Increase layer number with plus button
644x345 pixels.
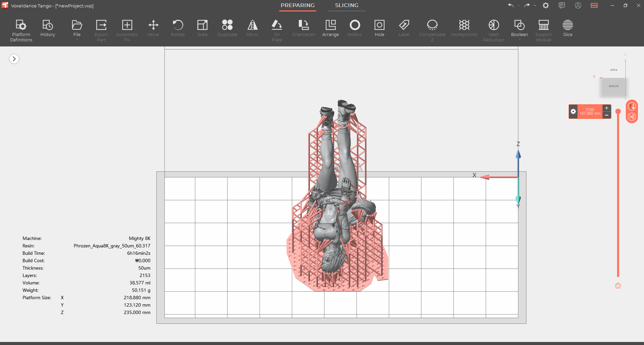coord(606,108)
